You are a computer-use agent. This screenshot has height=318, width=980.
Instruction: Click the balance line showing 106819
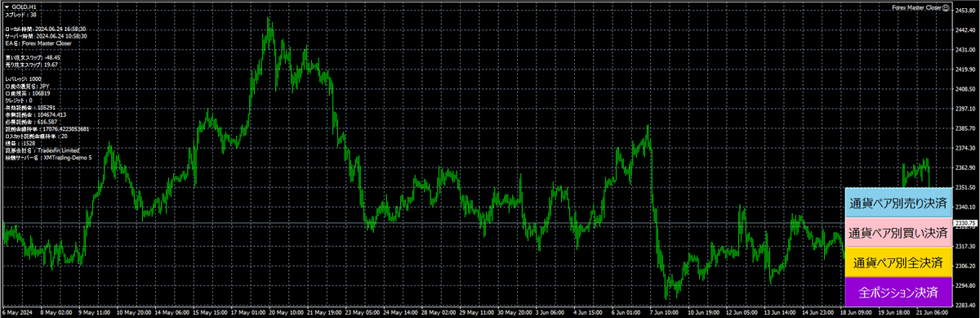pyautogui.click(x=28, y=93)
